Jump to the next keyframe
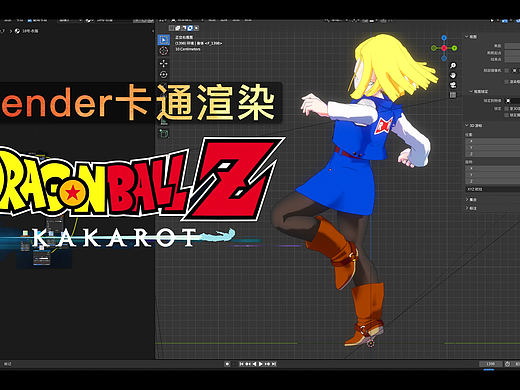 pyautogui.click(x=267, y=364)
